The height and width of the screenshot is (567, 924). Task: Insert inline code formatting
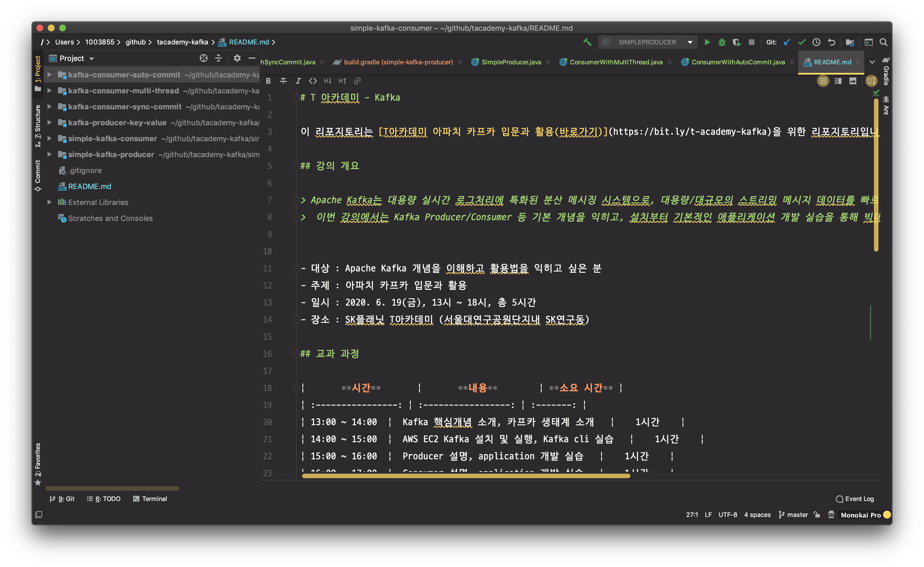pyautogui.click(x=313, y=81)
